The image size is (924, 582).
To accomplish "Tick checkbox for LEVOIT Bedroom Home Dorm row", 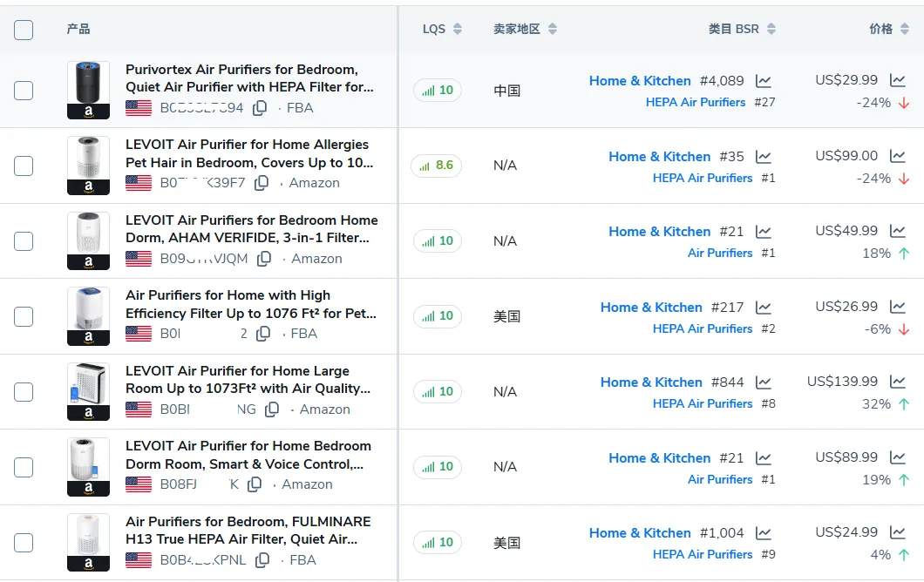I will coord(24,241).
